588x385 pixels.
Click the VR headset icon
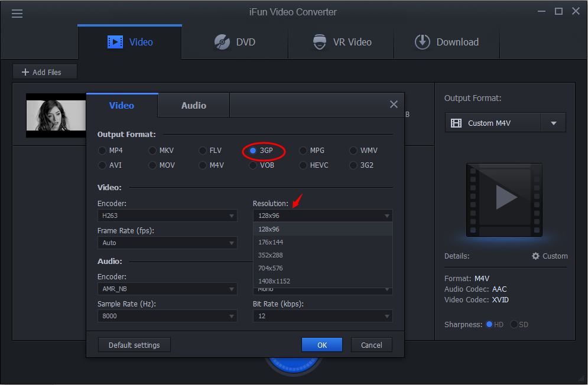click(x=320, y=42)
